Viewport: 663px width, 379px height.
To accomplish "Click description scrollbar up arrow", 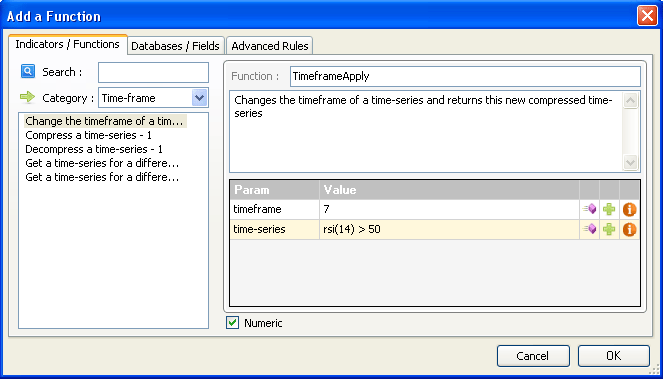I will [x=630, y=101].
